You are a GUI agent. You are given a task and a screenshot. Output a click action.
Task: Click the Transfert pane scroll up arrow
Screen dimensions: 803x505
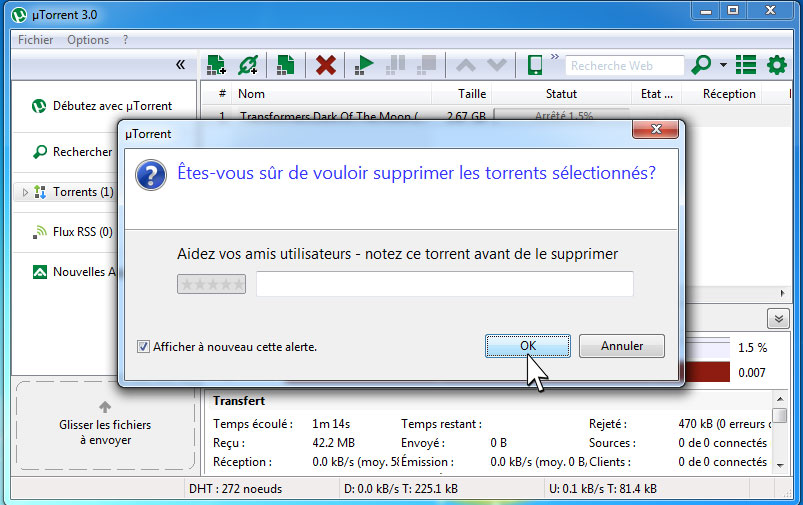pos(779,399)
